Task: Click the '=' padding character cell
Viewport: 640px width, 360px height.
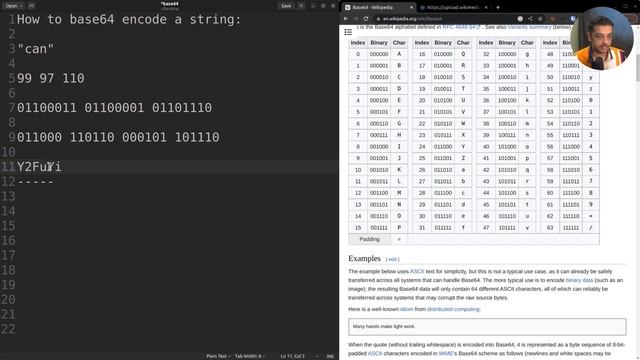Action: pos(399,239)
